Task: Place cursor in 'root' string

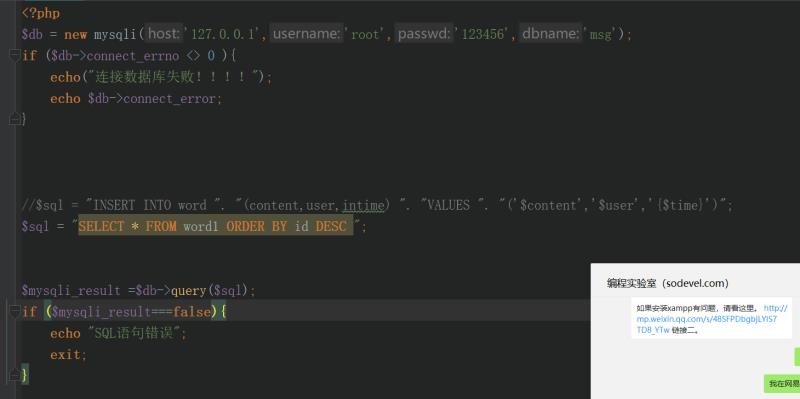Action: coord(365,35)
